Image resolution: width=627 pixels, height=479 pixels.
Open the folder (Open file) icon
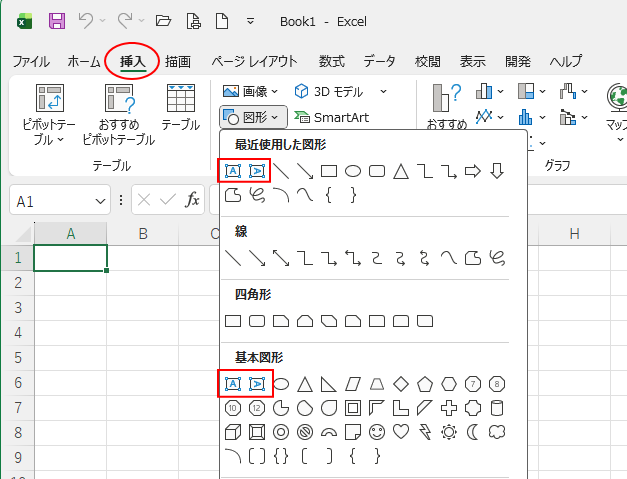163,20
